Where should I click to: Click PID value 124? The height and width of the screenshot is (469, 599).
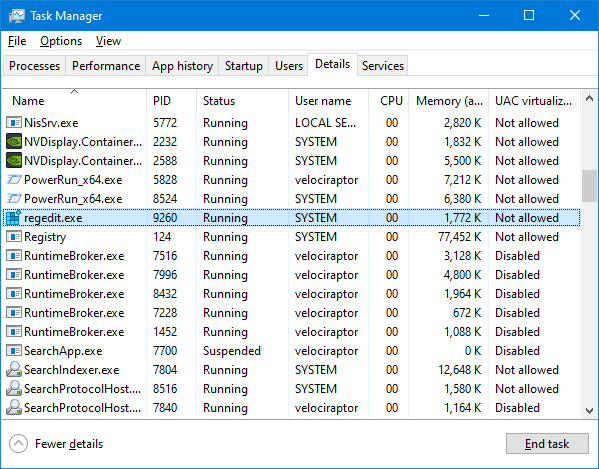(x=162, y=237)
